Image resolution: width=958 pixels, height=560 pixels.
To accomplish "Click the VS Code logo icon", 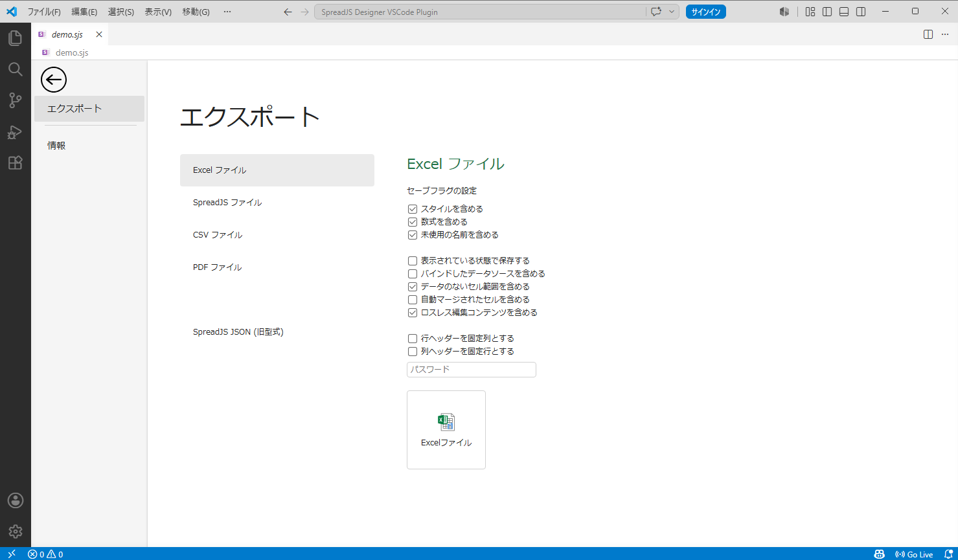I will (12, 12).
